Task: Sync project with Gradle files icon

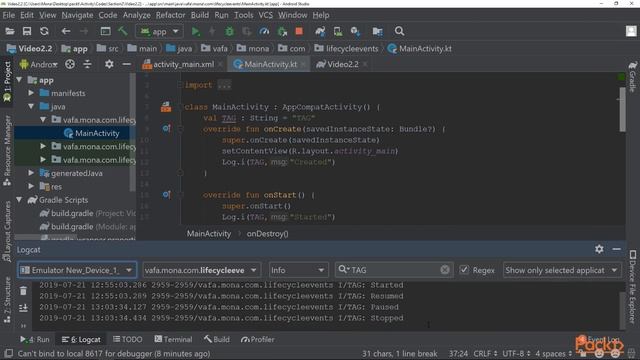Action: (x=320, y=31)
